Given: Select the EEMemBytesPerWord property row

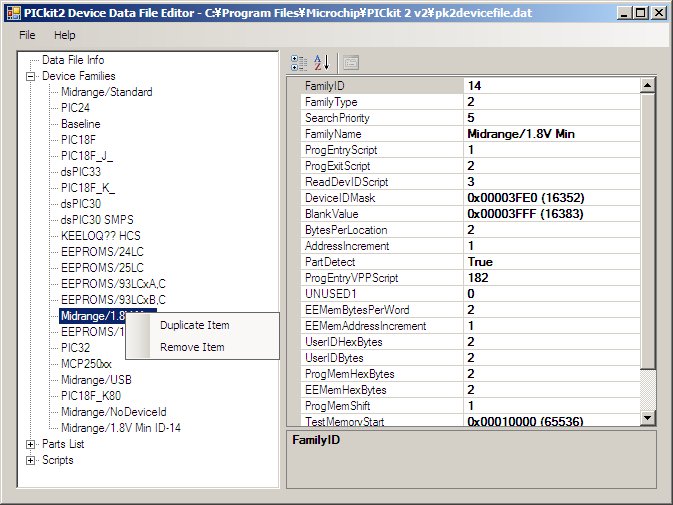Looking at the screenshot, I should (470, 310).
